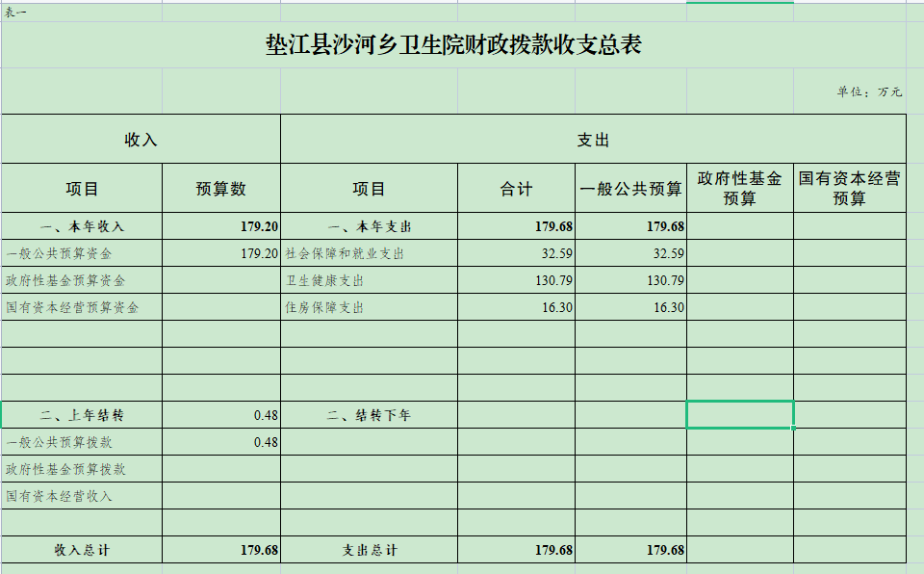Click the 项目 header under 收入
924x574 pixels.
point(82,188)
